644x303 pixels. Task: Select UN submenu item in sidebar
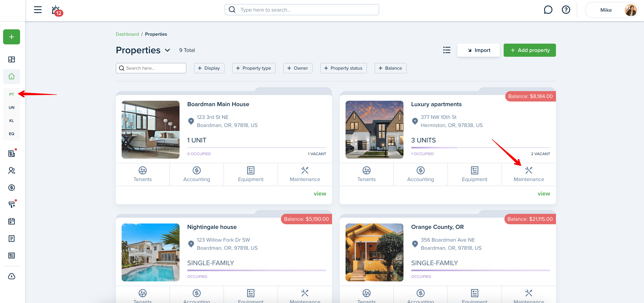tap(12, 107)
